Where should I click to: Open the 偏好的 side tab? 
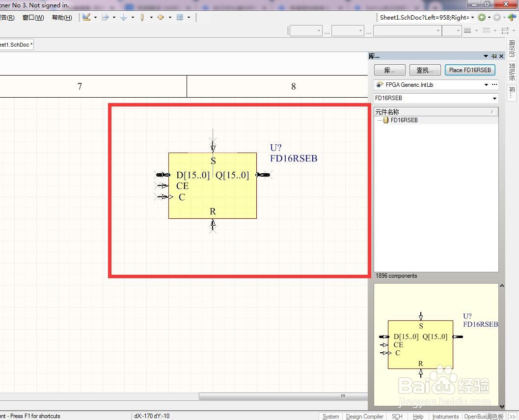click(512, 49)
